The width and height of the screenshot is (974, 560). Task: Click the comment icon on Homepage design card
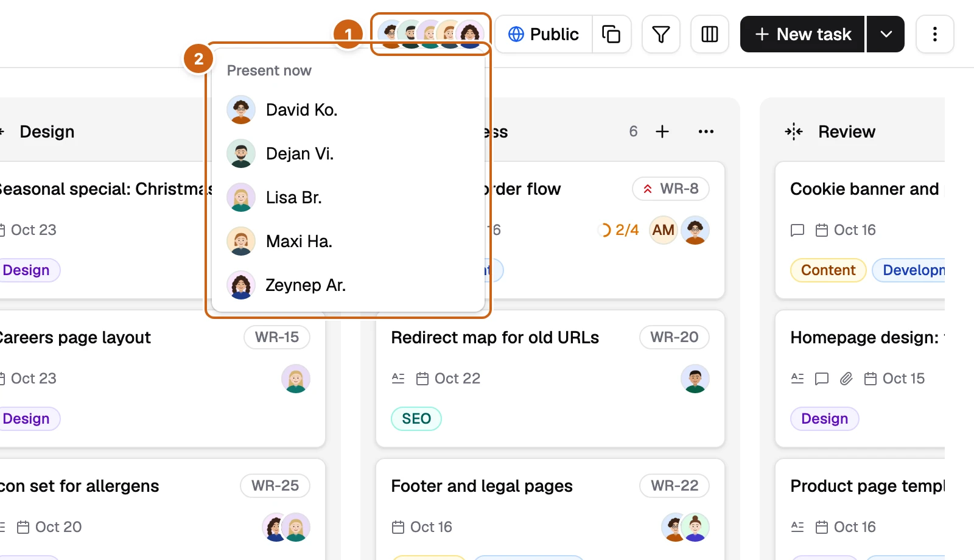[x=822, y=379]
